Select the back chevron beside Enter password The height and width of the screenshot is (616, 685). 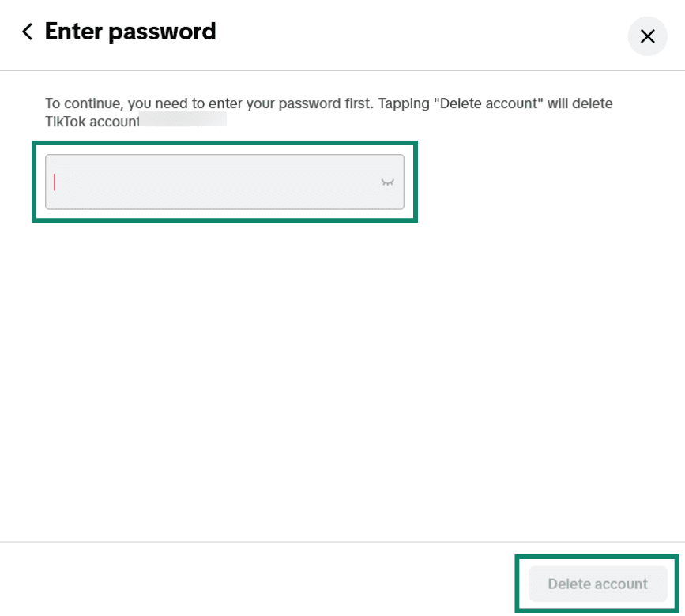click(26, 32)
